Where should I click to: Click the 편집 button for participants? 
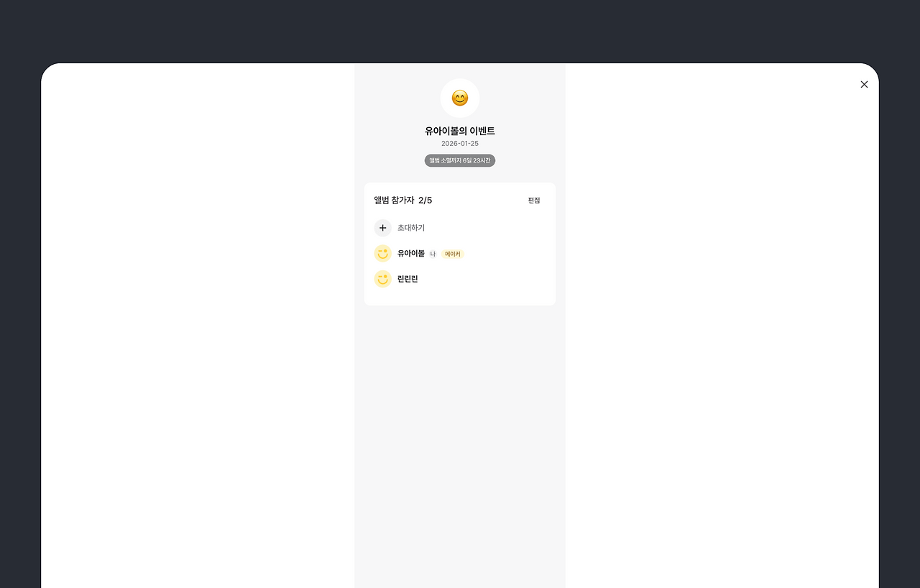point(534,201)
